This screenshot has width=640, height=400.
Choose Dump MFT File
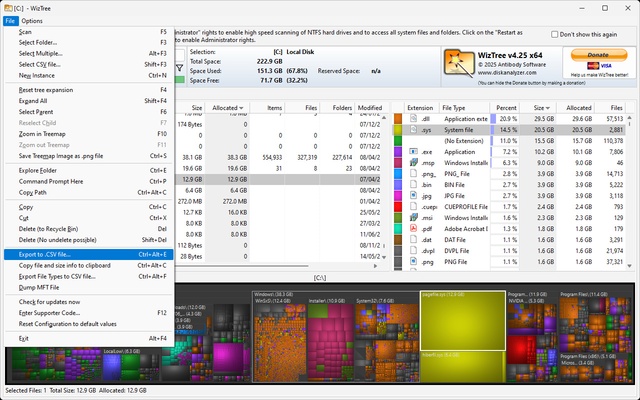89,288
